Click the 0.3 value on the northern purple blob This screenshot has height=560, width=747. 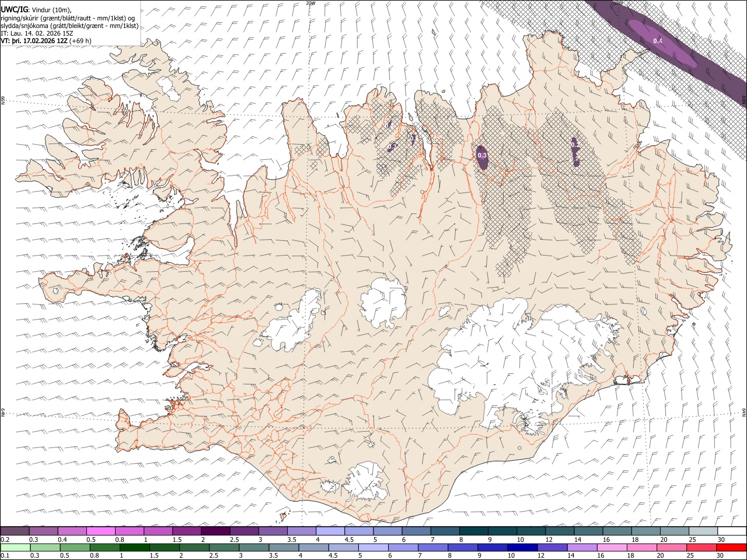[x=482, y=155]
